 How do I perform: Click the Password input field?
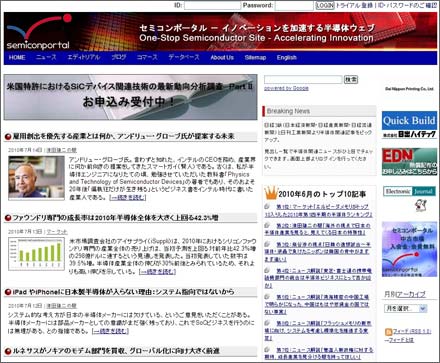point(294,5)
